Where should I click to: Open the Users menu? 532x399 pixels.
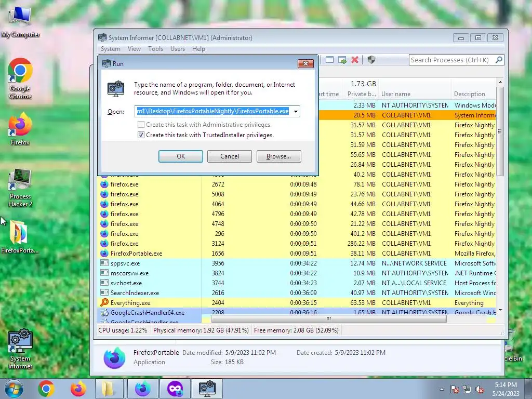pyautogui.click(x=178, y=49)
